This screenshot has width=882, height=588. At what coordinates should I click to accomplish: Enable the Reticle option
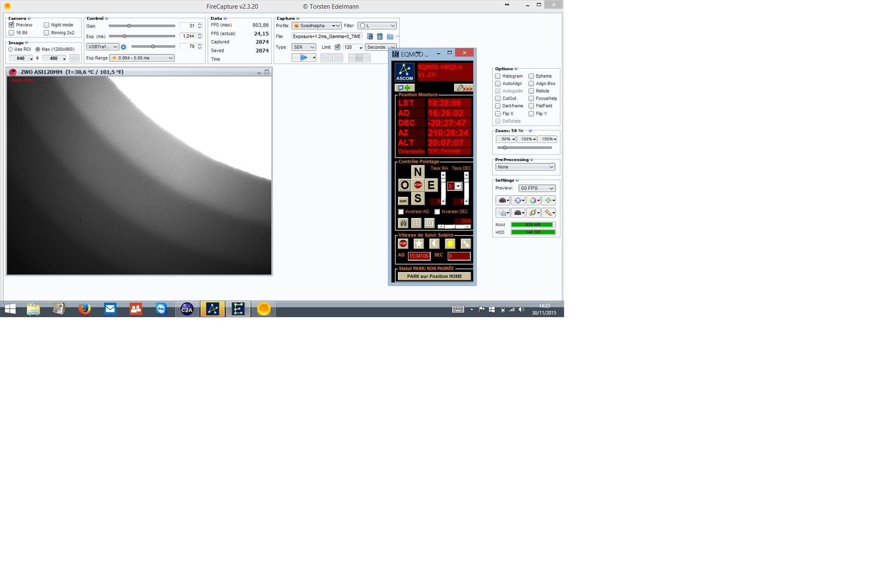pyautogui.click(x=531, y=91)
